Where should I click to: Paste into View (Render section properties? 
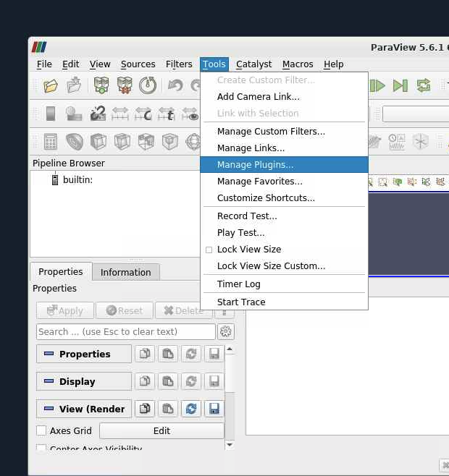point(168,409)
